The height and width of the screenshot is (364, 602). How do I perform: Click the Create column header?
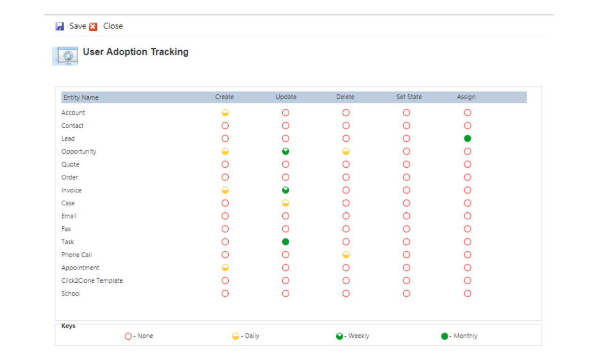(224, 97)
